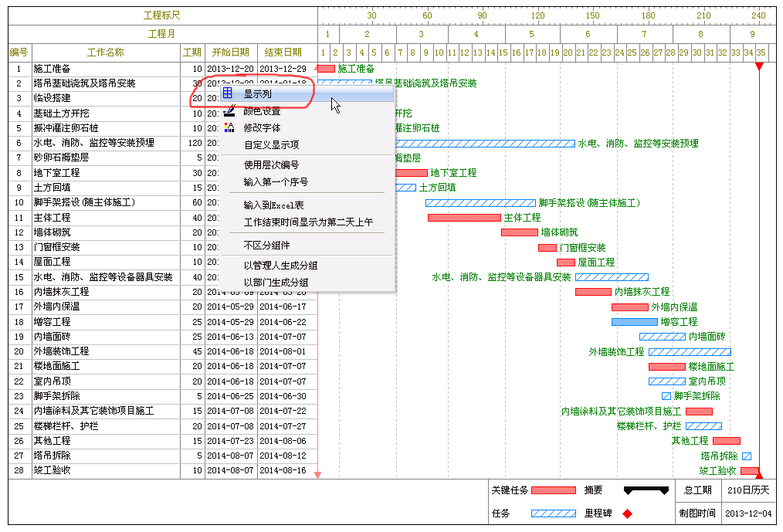Select the 基础土方开挖 task name cell
Viewport: 783px width, 532px height.
(x=106, y=114)
